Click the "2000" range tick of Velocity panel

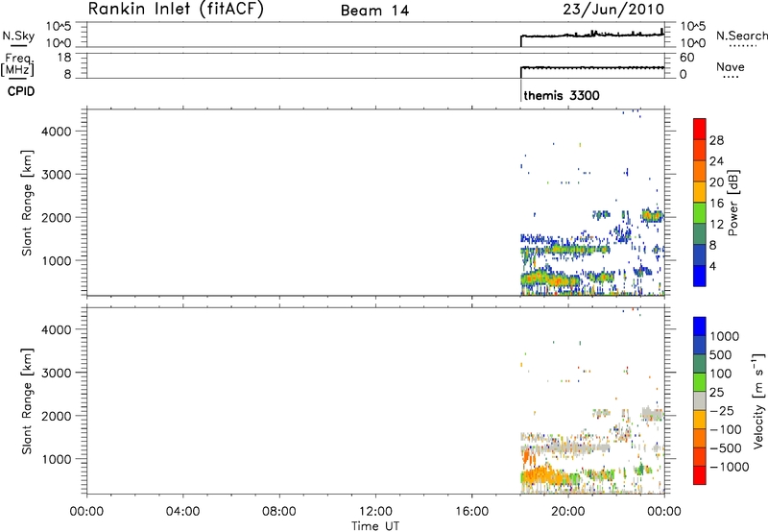click(x=57, y=416)
